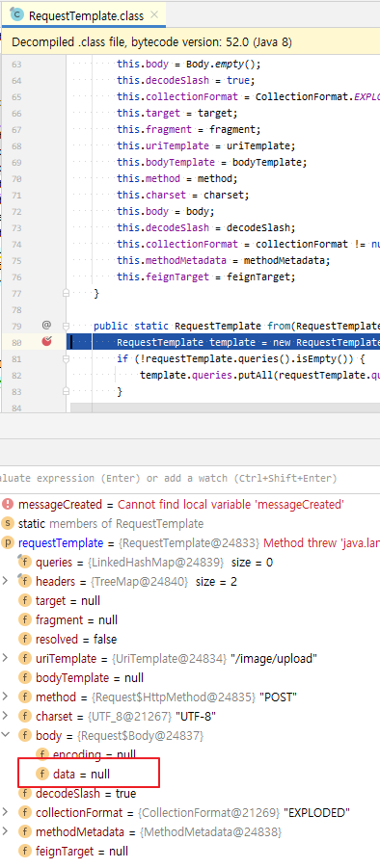Expand the methodMetadata node

click(6, 832)
